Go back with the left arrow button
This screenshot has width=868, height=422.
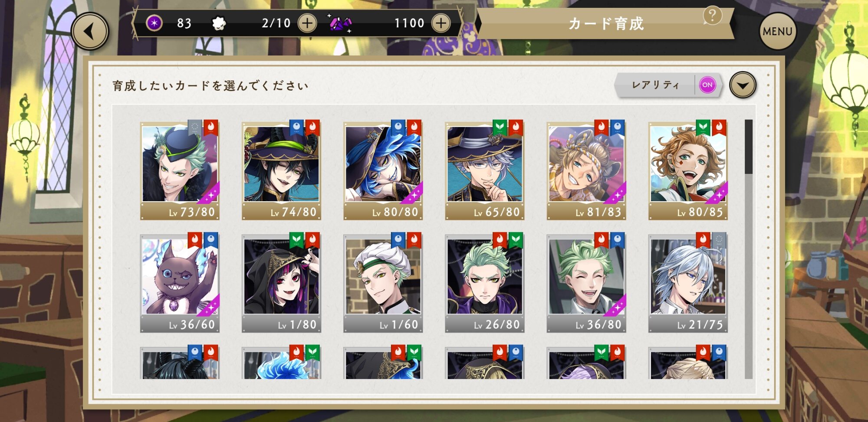click(x=90, y=32)
